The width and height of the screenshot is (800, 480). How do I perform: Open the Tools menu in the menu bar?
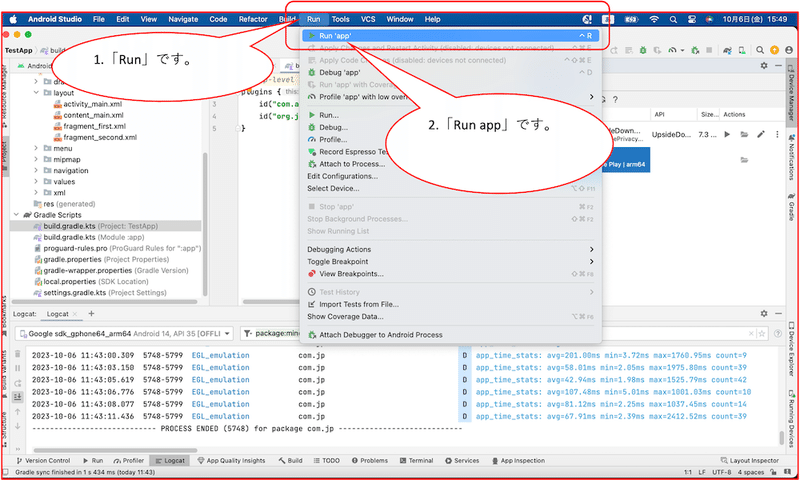click(340, 19)
